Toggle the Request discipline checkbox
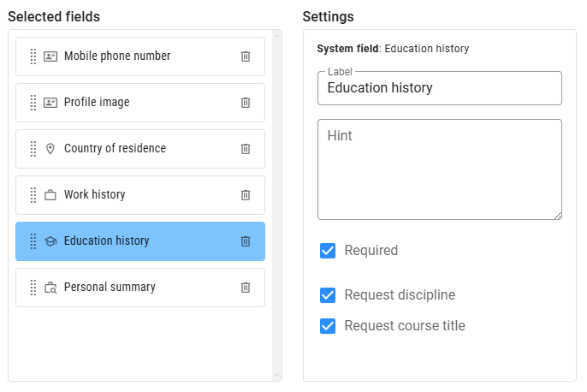The image size is (587, 392). 328,295
